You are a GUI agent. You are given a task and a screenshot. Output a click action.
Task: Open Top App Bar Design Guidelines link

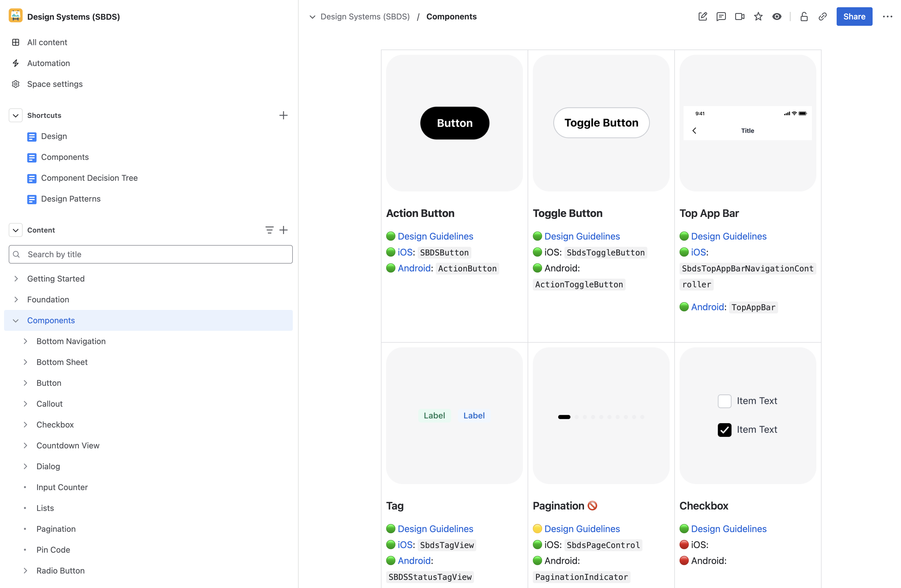point(729,236)
